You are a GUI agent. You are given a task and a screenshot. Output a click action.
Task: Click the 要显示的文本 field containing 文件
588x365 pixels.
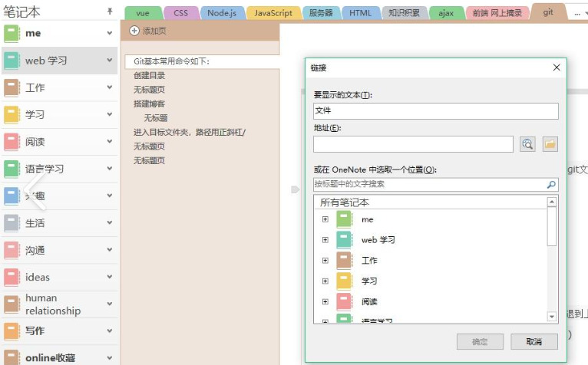pos(436,111)
